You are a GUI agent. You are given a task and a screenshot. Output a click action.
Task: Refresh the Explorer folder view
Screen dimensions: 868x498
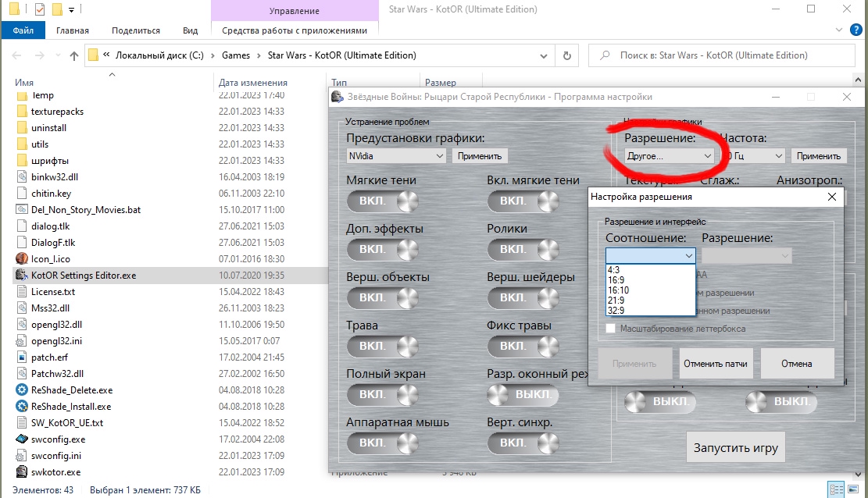567,55
